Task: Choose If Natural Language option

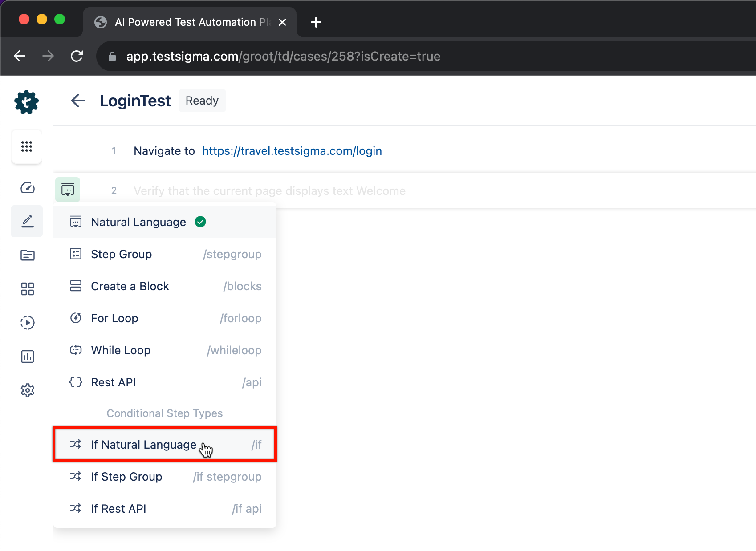Action: 165,445
